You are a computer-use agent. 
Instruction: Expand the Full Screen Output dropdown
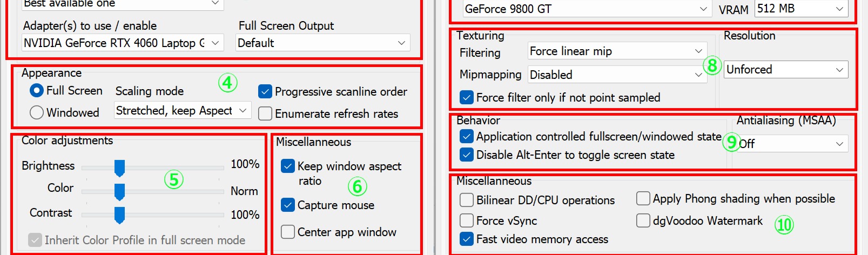click(x=322, y=43)
